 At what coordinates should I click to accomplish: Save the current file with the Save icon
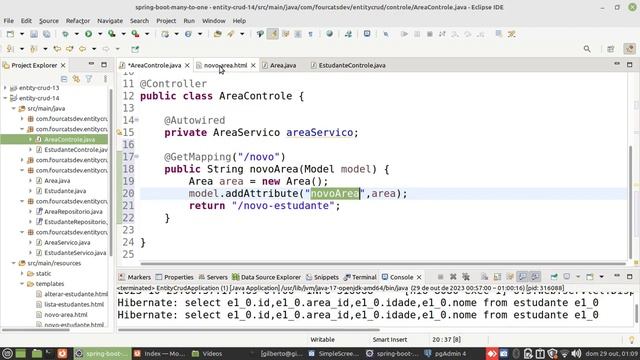click(34, 34)
